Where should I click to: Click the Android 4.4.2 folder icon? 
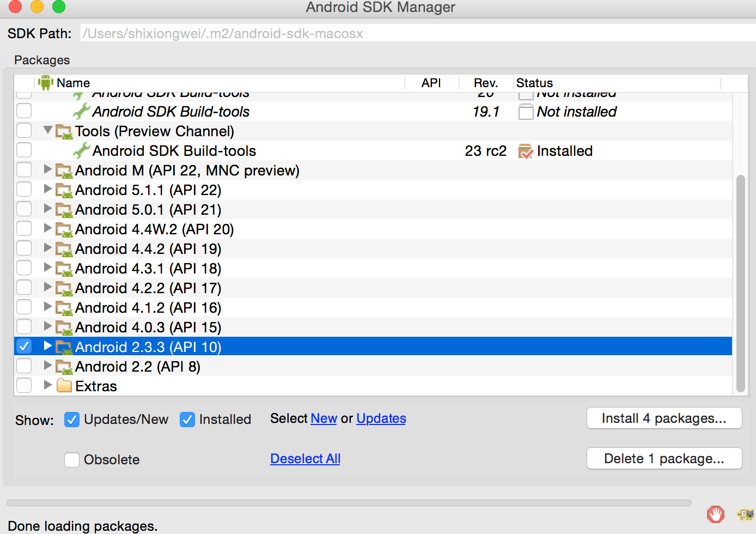click(x=64, y=249)
